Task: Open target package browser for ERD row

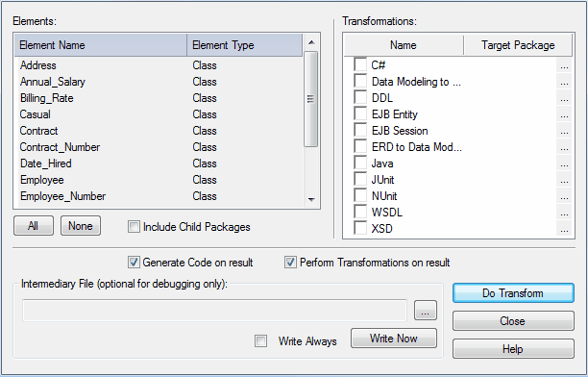Action: point(564,147)
